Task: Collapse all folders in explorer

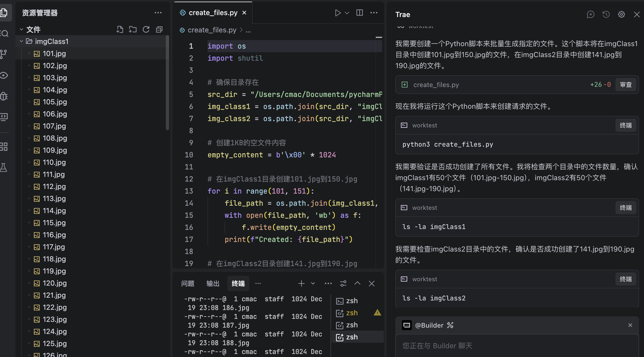Action: (x=159, y=29)
